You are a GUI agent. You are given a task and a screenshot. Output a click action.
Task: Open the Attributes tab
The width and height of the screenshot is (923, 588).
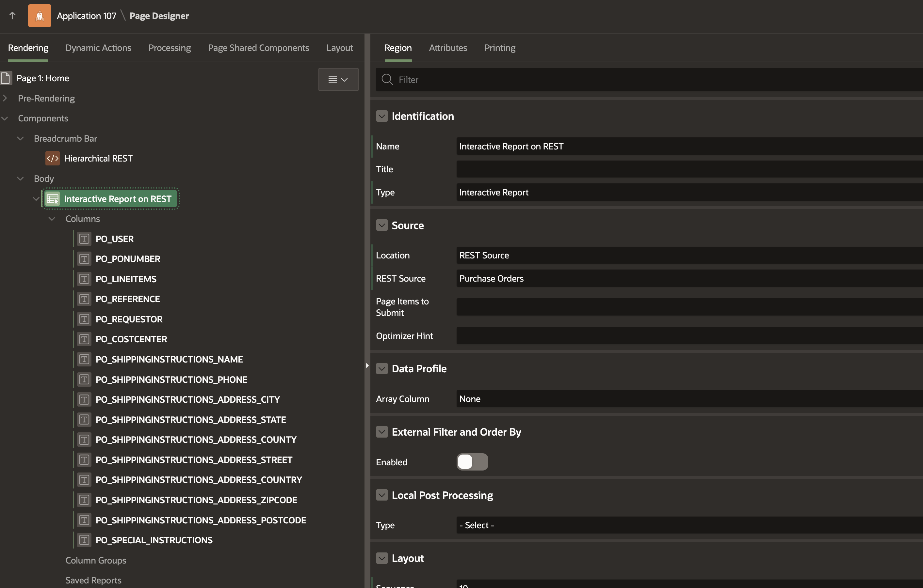448,48
